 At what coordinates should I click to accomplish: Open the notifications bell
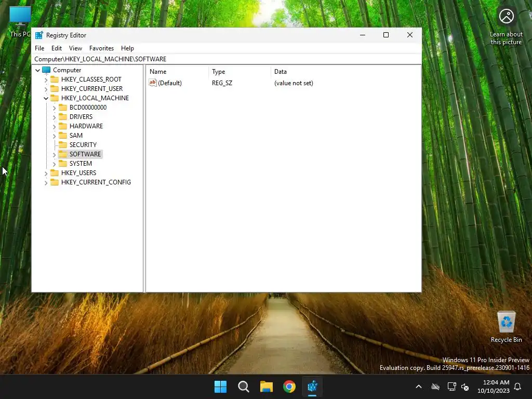[518, 387]
